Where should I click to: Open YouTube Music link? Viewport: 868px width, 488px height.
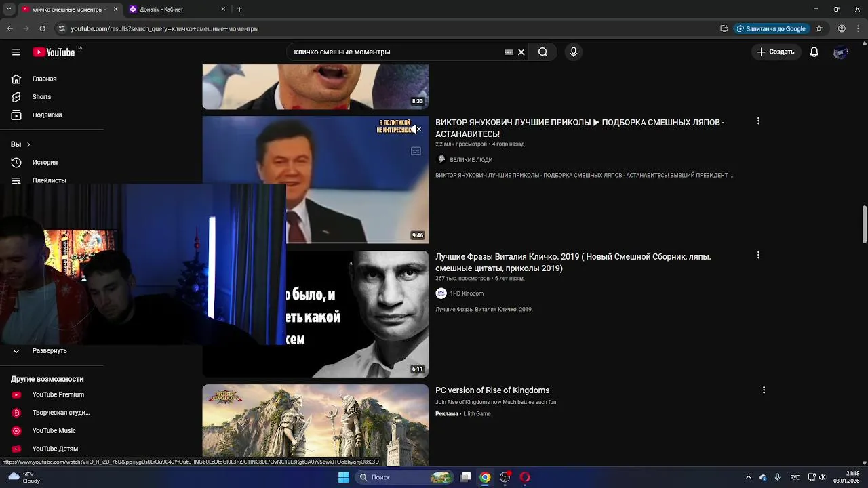coord(54,431)
